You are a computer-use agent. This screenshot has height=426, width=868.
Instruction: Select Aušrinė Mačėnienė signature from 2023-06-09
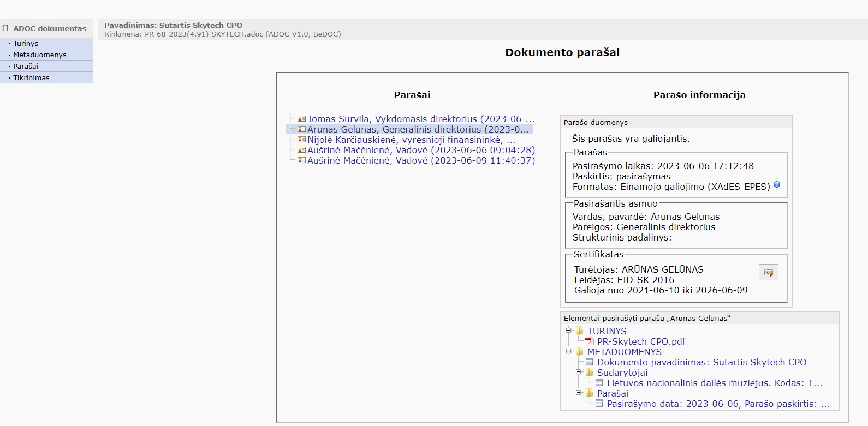coord(421,160)
